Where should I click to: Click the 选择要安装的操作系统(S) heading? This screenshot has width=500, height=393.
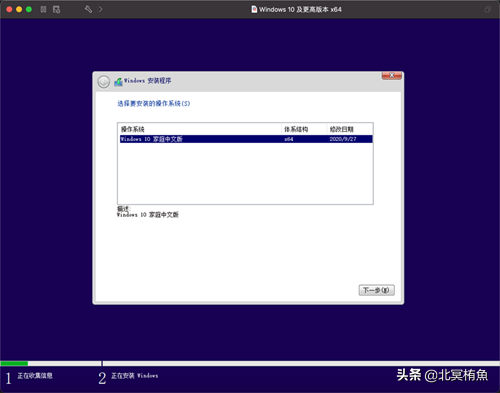click(x=154, y=103)
